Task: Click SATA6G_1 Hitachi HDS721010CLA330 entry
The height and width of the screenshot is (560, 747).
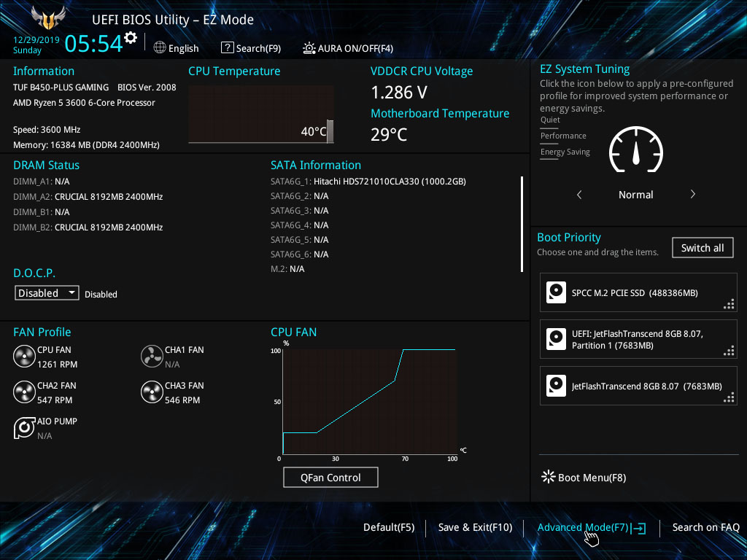Action: (368, 181)
